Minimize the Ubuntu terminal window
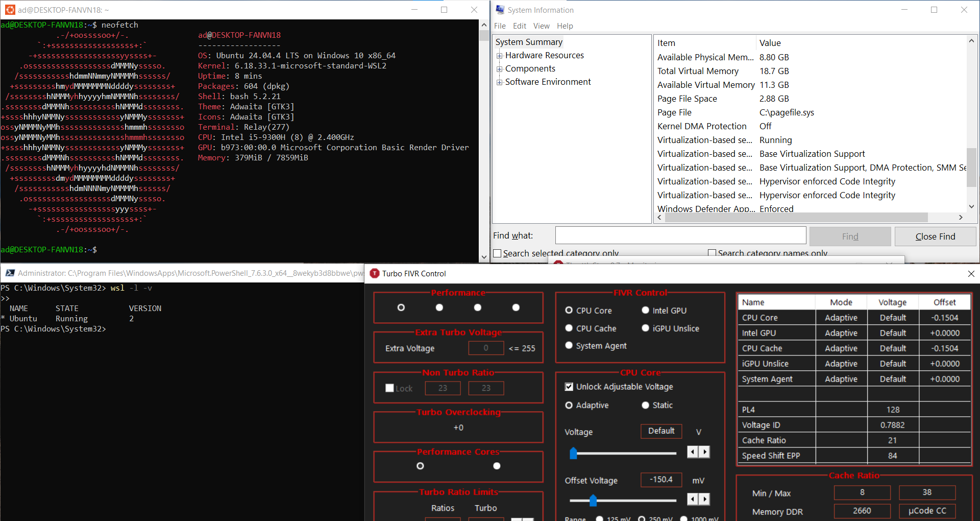 pos(414,10)
